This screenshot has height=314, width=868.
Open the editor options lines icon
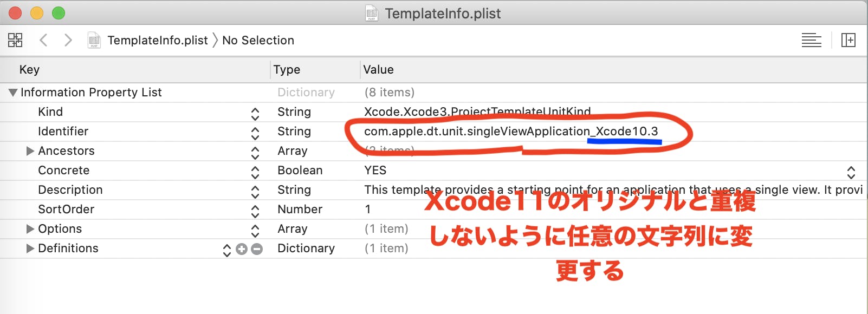811,40
